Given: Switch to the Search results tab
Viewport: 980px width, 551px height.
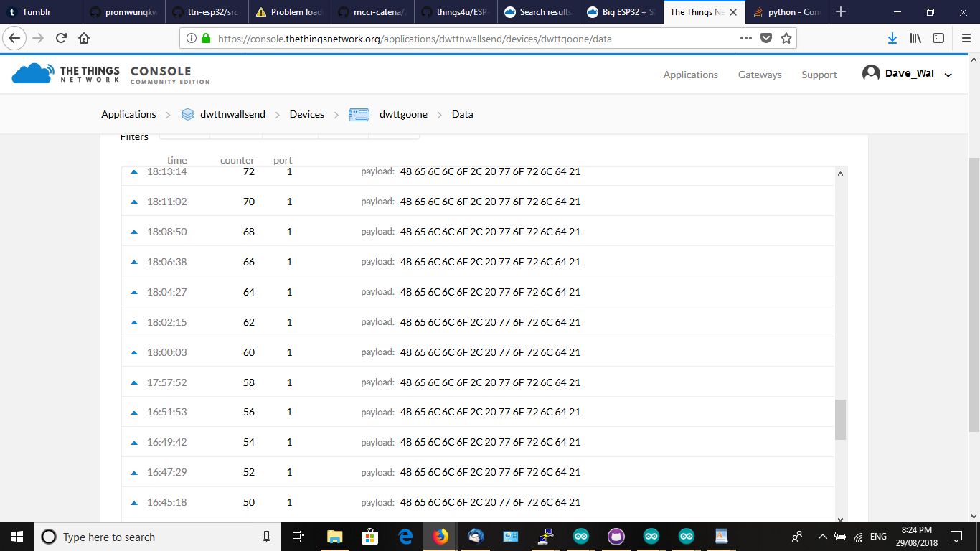Looking at the screenshot, I should pos(538,11).
